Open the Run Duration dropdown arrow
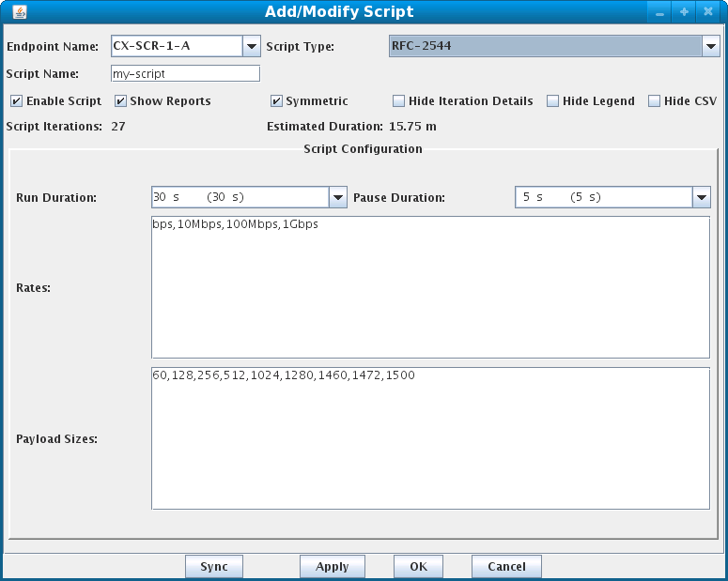 [338, 197]
